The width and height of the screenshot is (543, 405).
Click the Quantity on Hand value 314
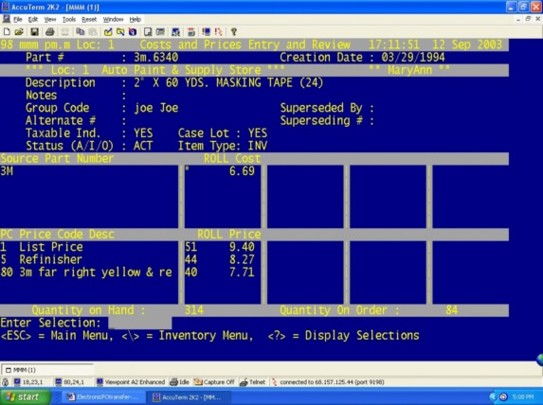(x=194, y=310)
